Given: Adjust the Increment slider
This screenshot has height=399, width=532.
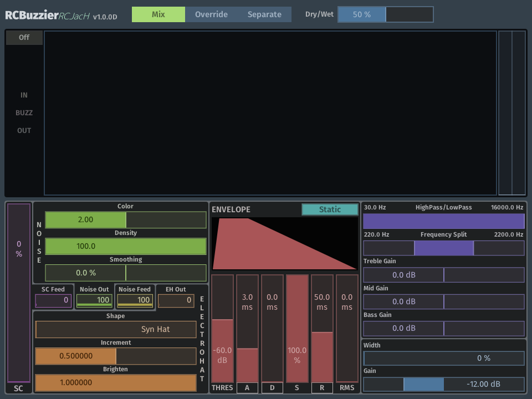Looking at the screenshot, I should click(116, 356).
